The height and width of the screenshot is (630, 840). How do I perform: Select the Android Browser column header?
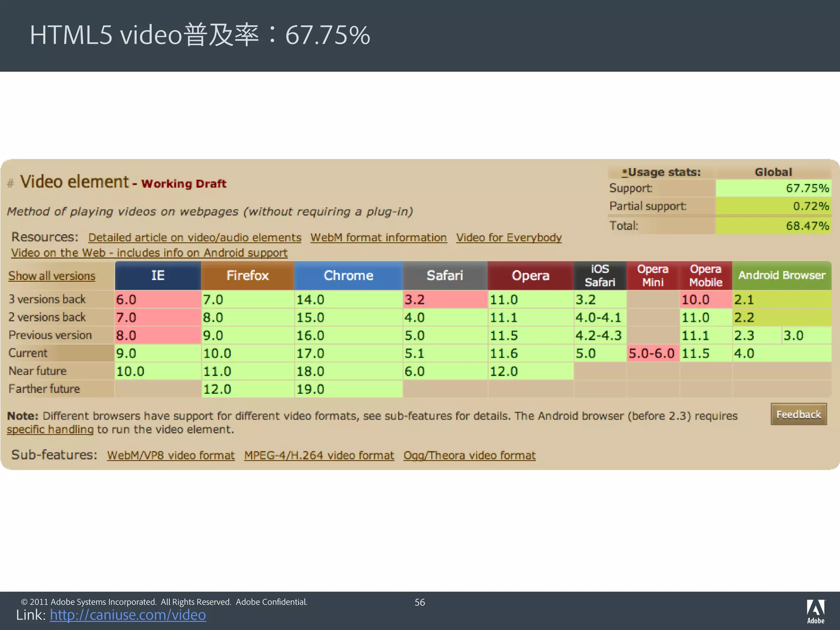click(782, 276)
